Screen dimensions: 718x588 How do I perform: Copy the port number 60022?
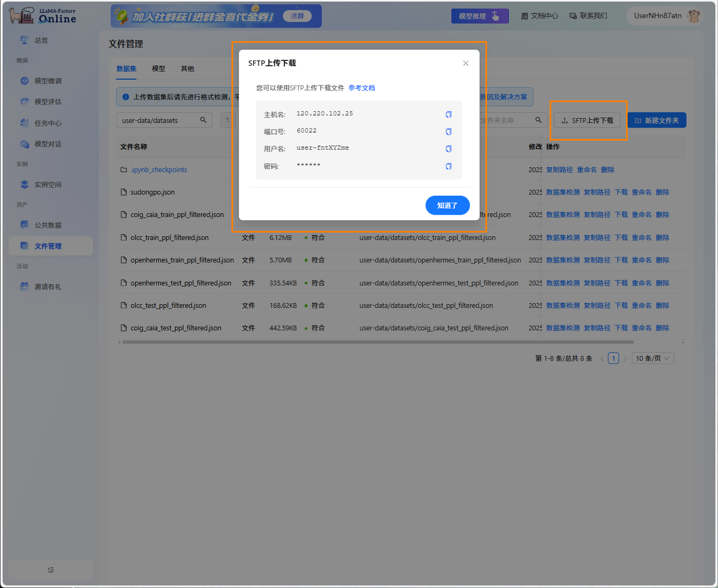tap(449, 131)
